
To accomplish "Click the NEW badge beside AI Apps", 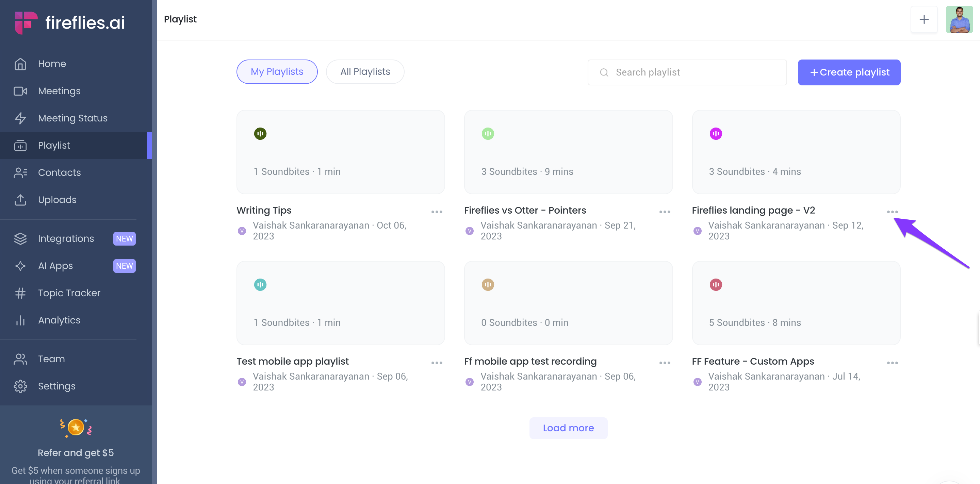I will (125, 266).
